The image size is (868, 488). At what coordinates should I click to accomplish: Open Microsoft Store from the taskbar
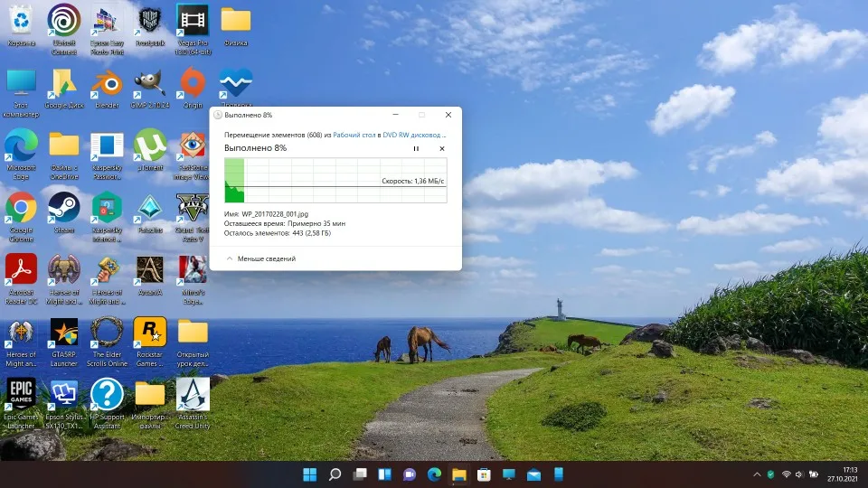484,474
